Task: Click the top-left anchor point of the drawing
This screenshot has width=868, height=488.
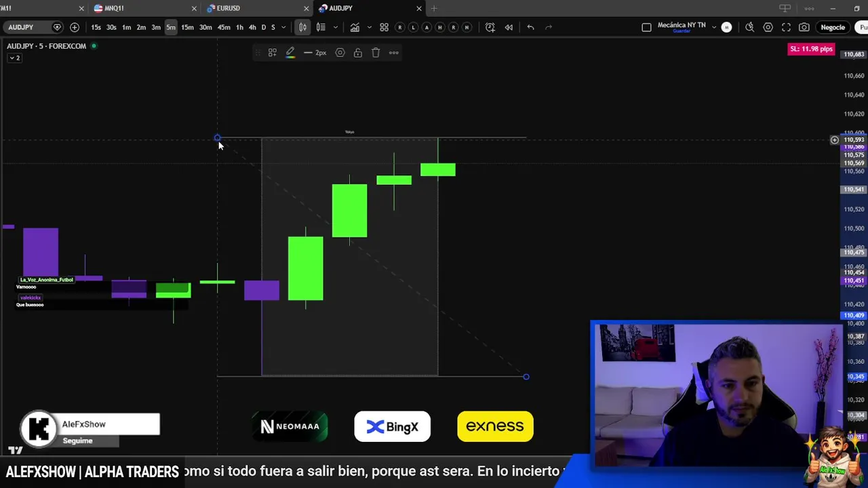Action: (217, 138)
